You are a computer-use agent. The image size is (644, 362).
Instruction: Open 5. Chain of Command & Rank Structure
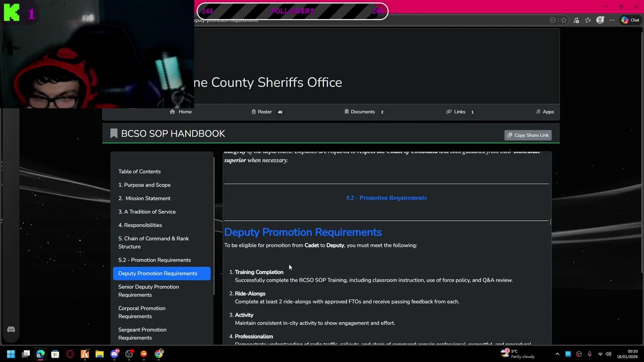point(153,242)
